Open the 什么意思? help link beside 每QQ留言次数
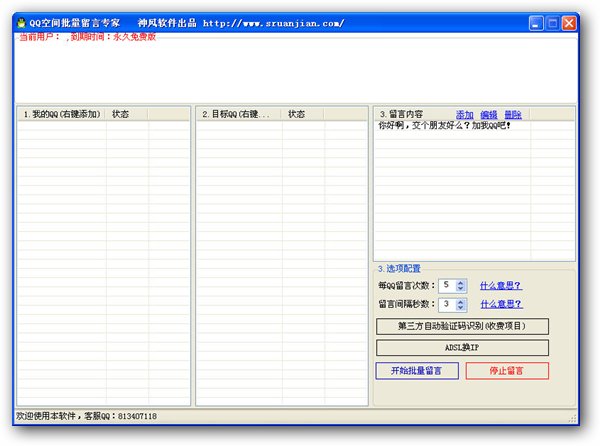Screen dimensions: 600x446 pos(501,285)
